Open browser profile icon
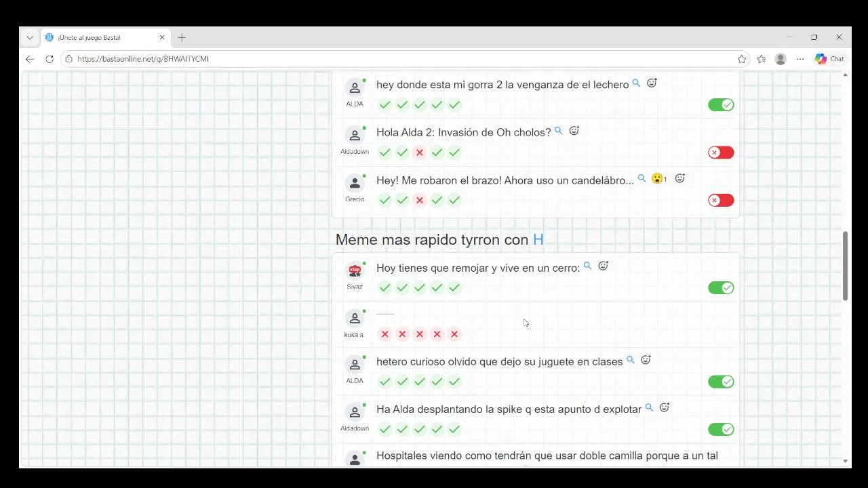This screenshot has height=488, width=868. (781, 59)
